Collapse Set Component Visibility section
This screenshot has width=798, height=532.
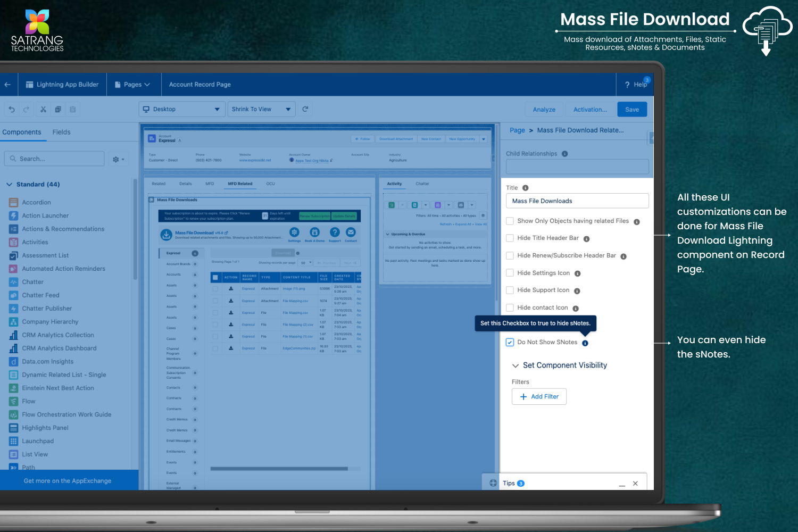click(515, 365)
